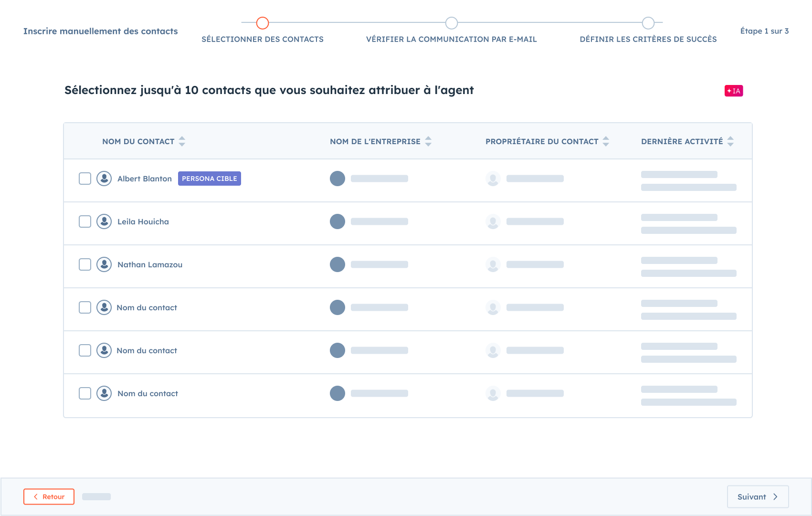This screenshot has width=812, height=516.
Task: Click the Suivant button
Action: point(757,497)
